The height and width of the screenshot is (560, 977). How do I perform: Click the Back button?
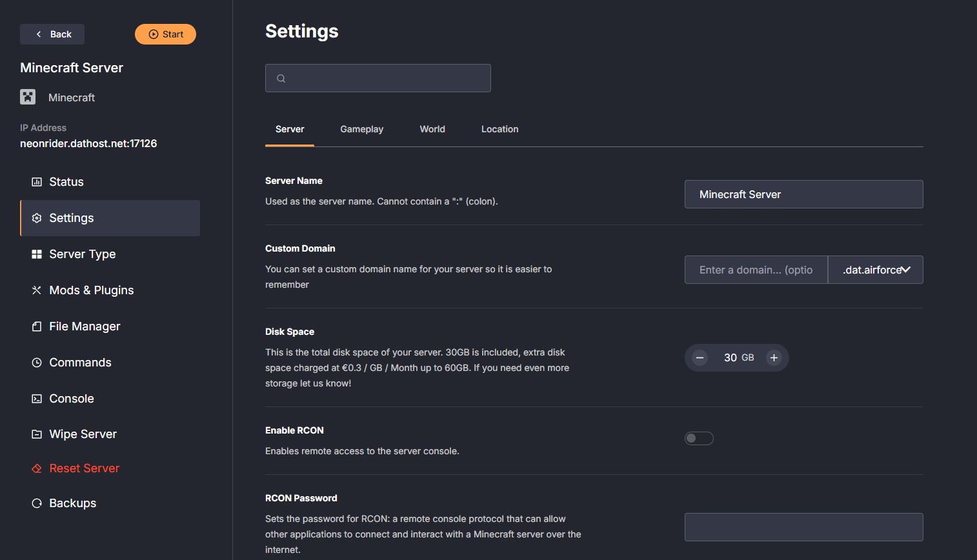[x=52, y=34]
